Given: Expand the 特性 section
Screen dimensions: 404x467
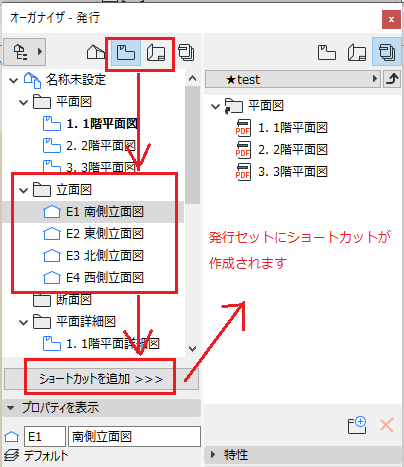Looking at the screenshot, I should [x=213, y=454].
